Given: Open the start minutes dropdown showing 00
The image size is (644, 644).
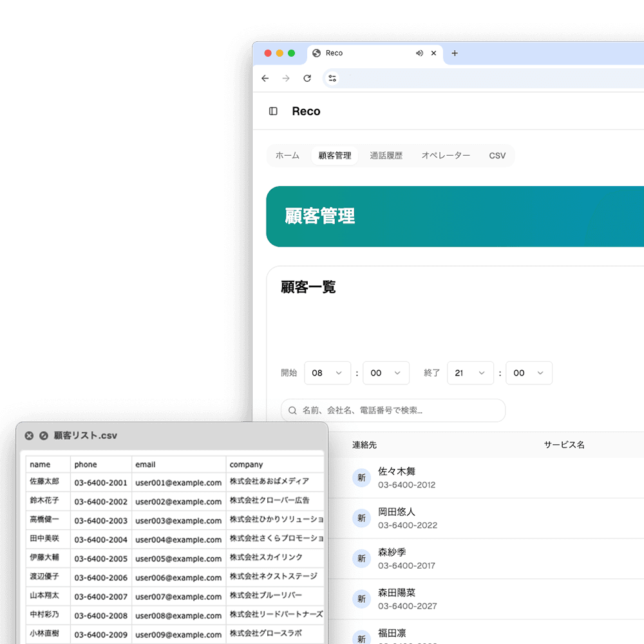Looking at the screenshot, I should click(x=386, y=373).
